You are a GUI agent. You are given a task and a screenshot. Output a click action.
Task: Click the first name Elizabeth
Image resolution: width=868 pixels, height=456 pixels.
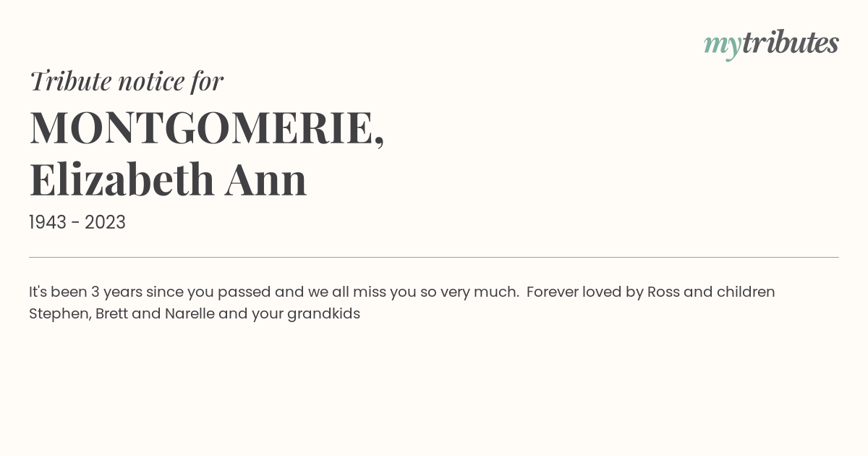click(122, 180)
